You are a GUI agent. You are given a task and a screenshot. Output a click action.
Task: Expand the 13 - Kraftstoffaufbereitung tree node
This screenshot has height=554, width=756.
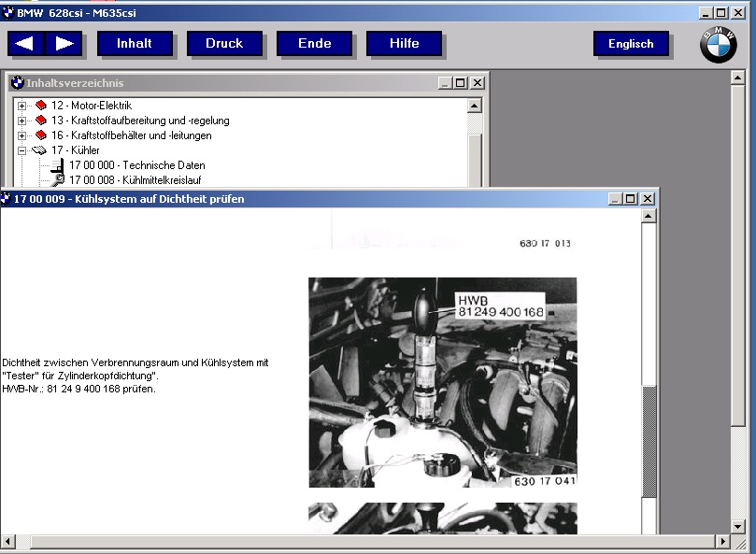(22, 121)
